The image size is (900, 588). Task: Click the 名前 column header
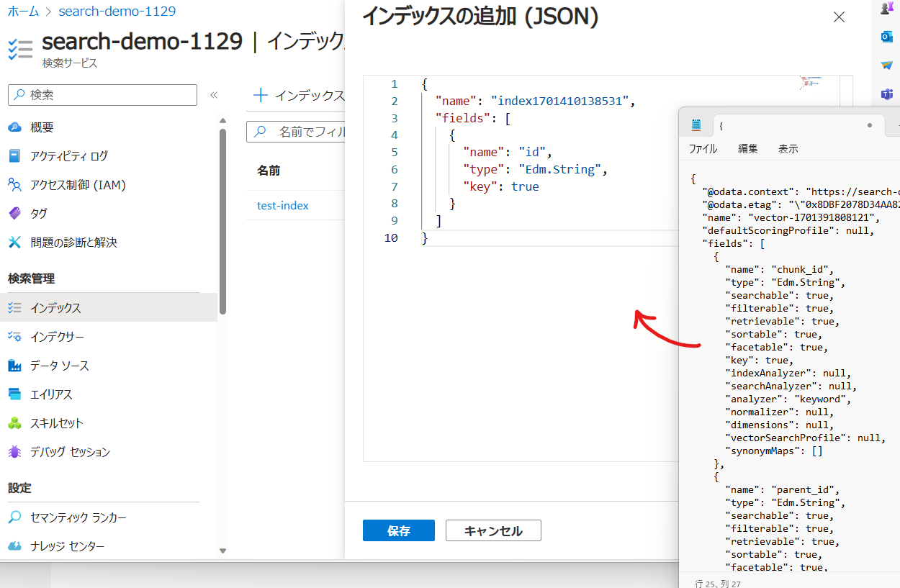point(269,171)
